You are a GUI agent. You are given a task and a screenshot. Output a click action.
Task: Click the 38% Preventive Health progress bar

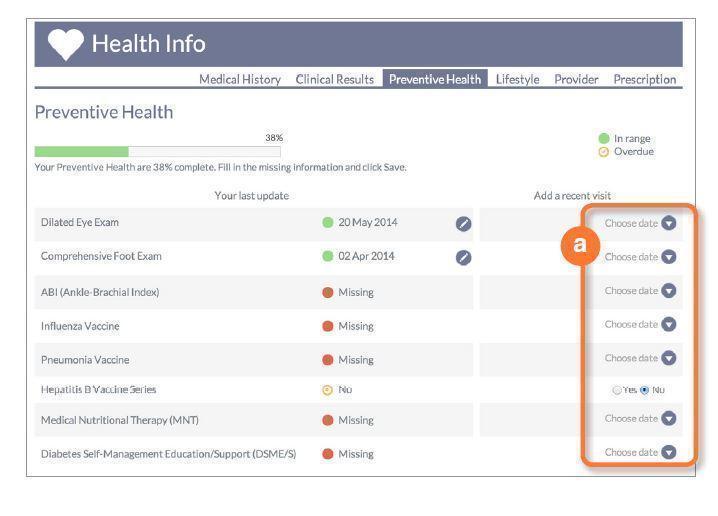[158, 152]
